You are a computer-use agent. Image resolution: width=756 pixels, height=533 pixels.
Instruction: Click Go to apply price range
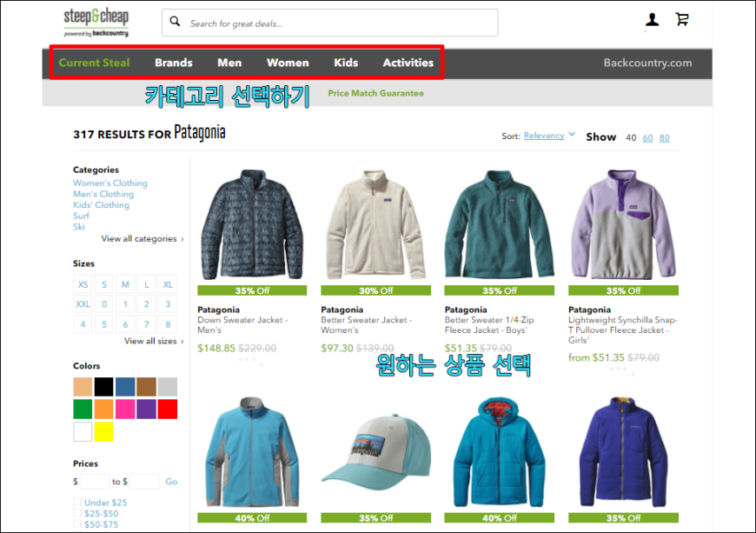[171, 482]
